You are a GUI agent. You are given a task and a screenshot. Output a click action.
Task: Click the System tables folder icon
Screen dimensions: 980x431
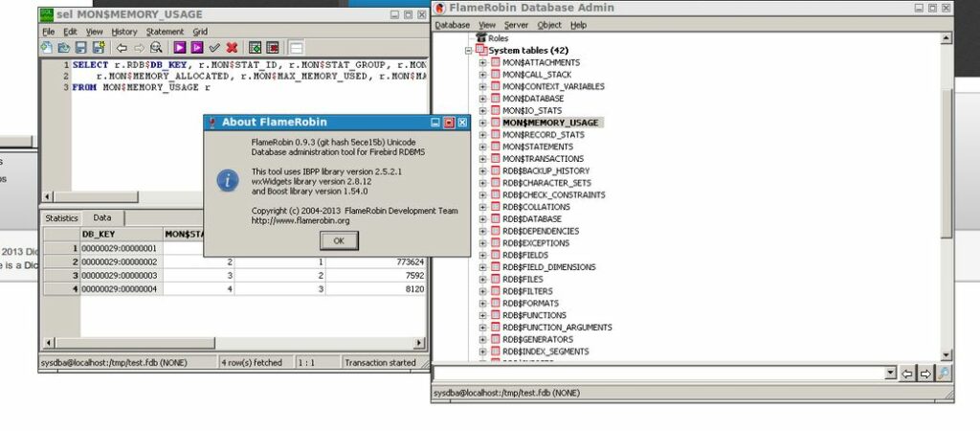tap(480, 50)
